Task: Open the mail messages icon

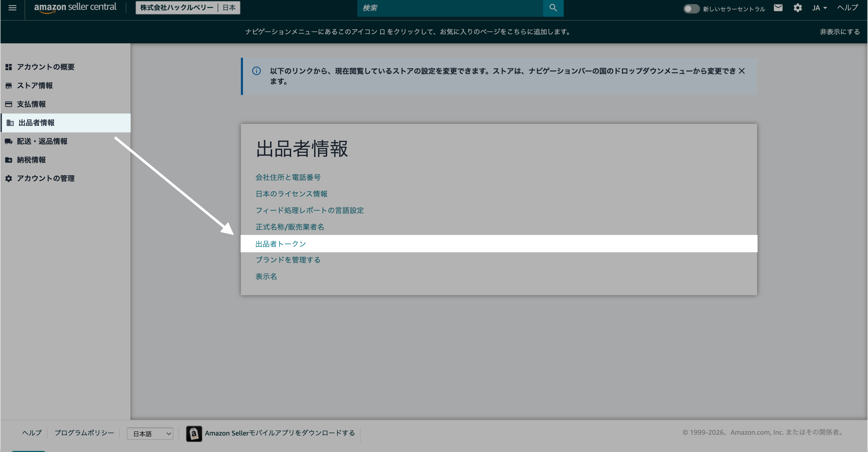Action: (778, 8)
